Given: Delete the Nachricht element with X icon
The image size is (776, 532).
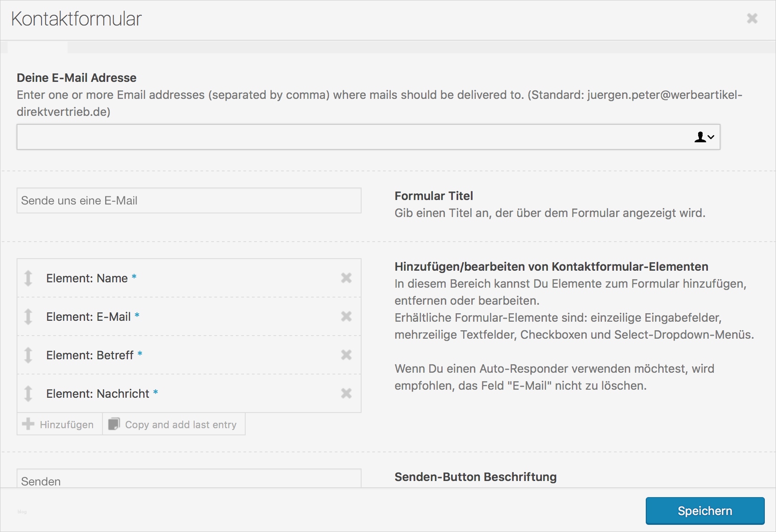Looking at the screenshot, I should (x=346, y=393).
